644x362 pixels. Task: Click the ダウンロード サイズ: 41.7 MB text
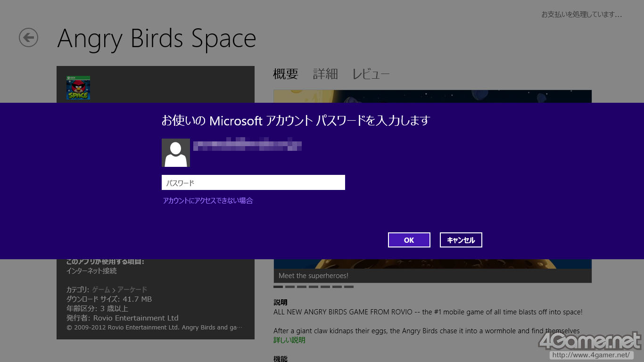109,299
